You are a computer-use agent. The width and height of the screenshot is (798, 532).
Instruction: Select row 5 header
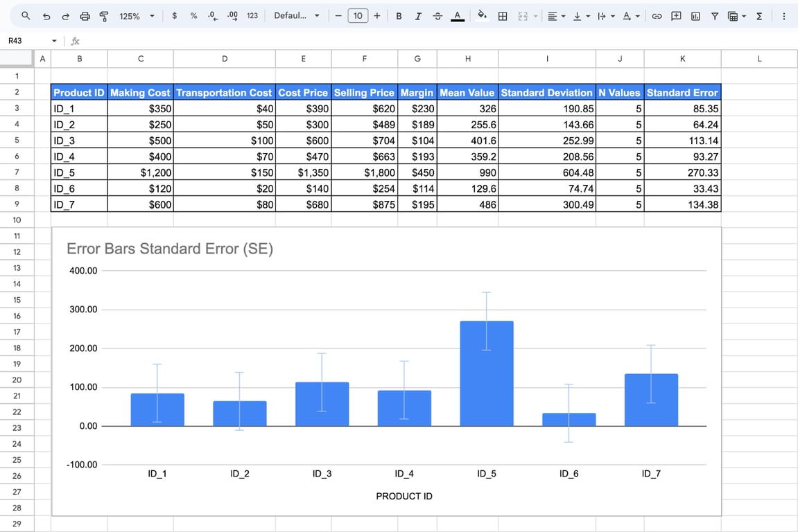tap(17, 140)
